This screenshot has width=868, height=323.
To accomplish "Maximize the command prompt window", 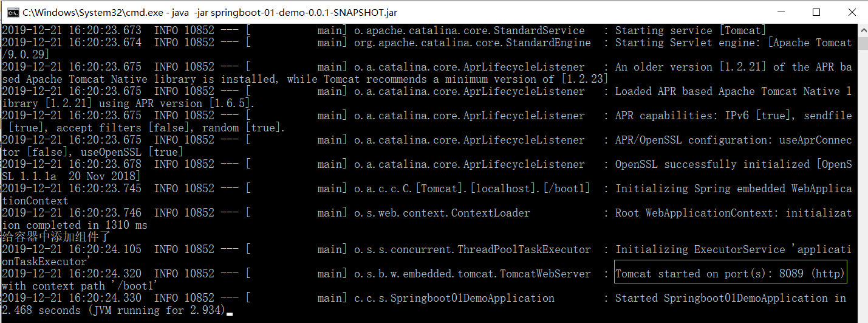I will (x=816, y=12).
